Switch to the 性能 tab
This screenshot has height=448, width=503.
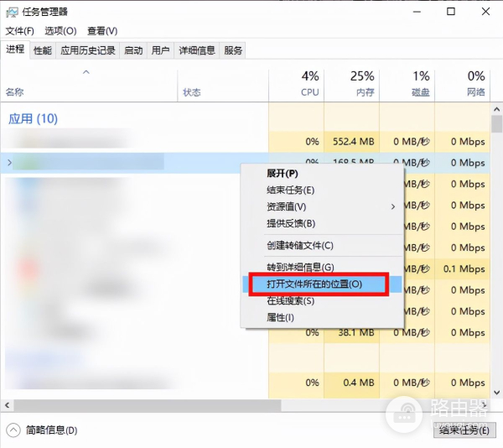pyautogui.click(x=43, y=50)
